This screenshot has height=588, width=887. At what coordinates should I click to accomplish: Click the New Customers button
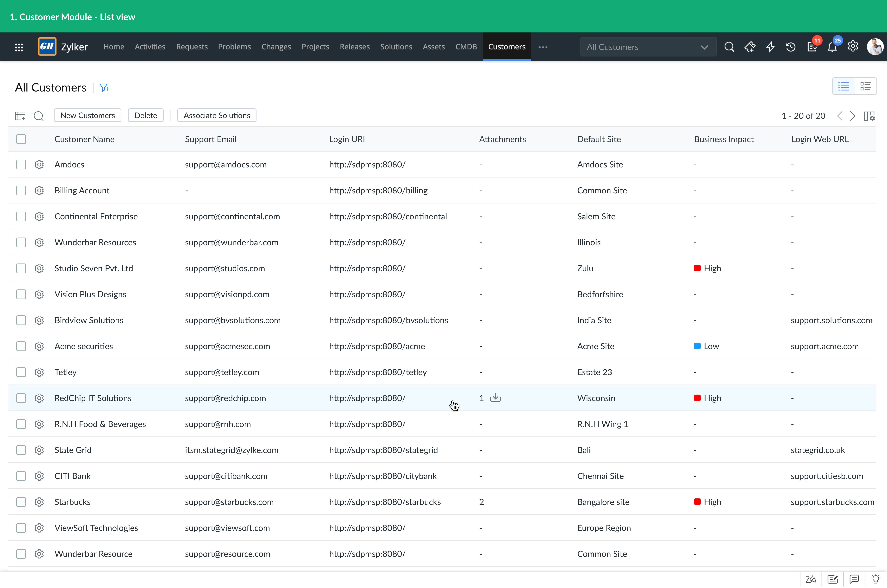pos(87,116)
